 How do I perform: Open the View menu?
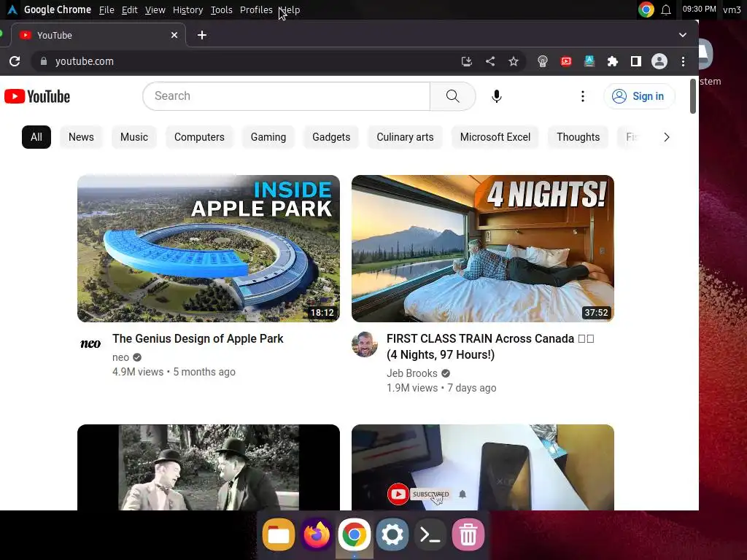tap(155, 10)
